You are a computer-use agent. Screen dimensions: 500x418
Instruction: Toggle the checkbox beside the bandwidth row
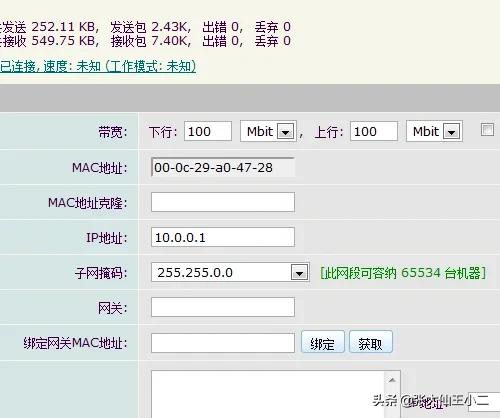point(487,130)
